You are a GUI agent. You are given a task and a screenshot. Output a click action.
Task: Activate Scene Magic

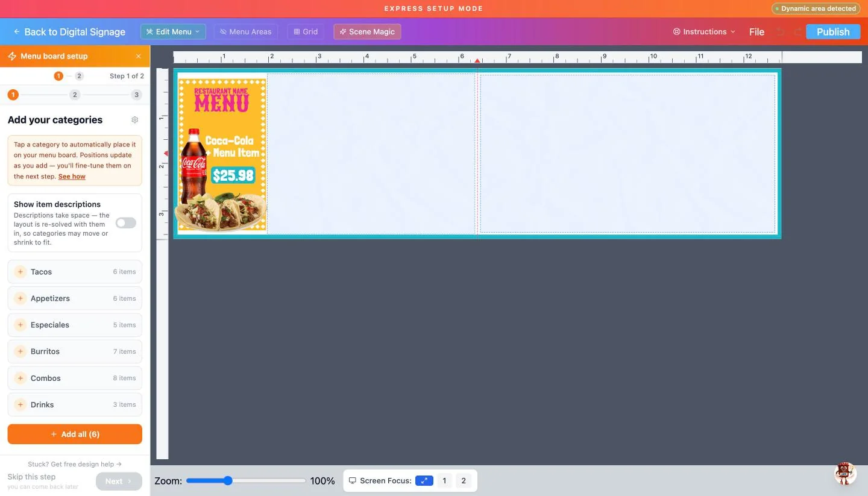[367, 32]
